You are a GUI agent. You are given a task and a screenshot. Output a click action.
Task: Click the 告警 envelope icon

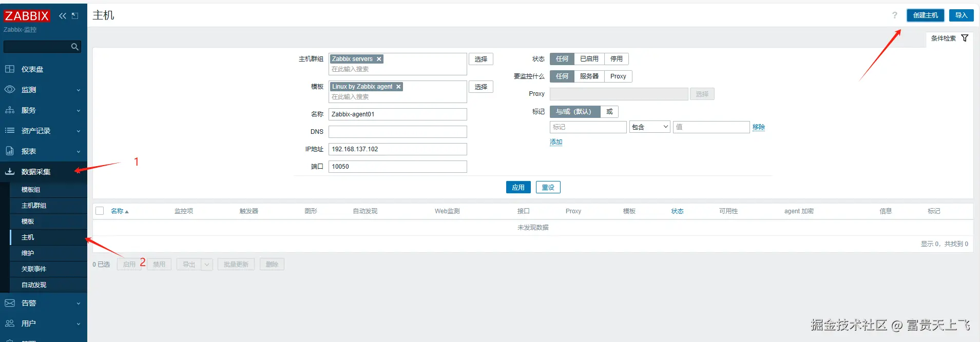pos(10,303)
